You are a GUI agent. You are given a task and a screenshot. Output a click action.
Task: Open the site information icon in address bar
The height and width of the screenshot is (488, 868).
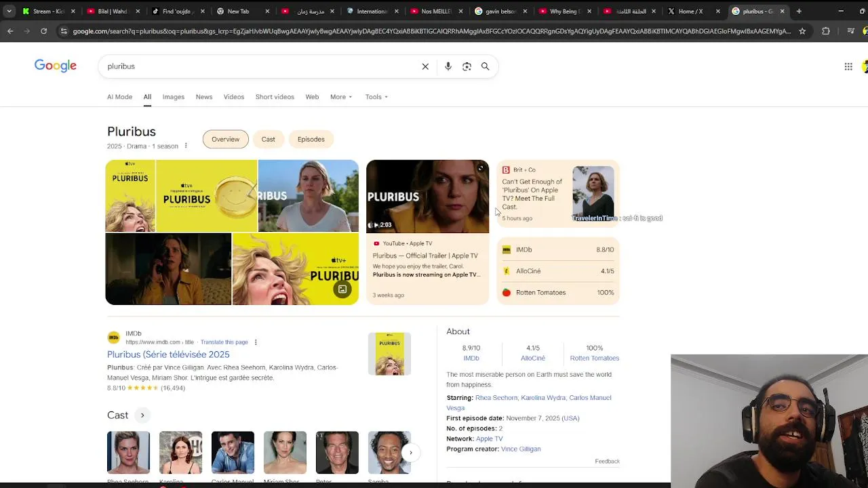63,31
